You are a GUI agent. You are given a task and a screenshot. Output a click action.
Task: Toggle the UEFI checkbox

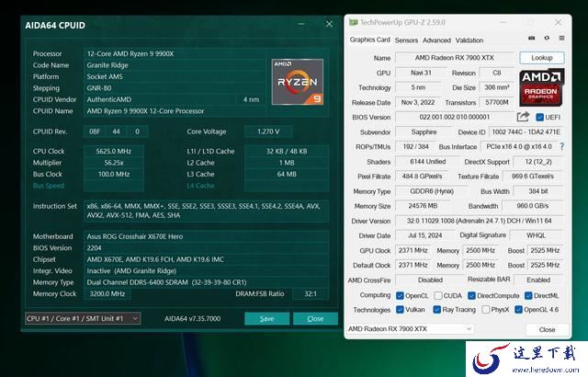pos(539,118)
